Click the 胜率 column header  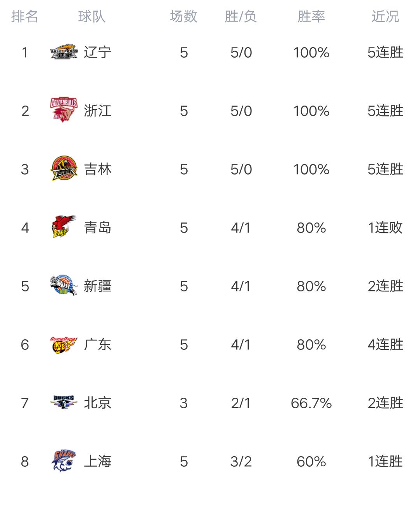311,16
